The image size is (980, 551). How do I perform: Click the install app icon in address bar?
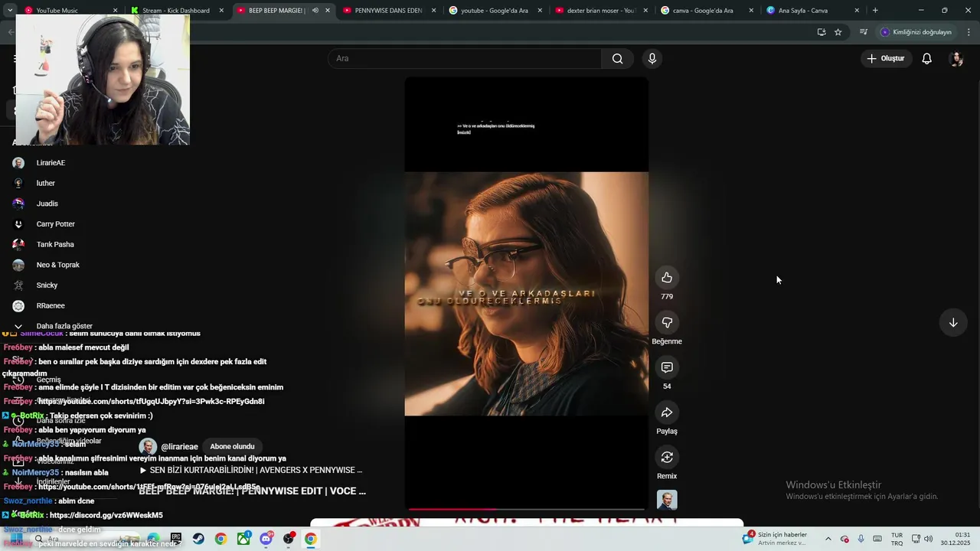click(x=822, y=32)
